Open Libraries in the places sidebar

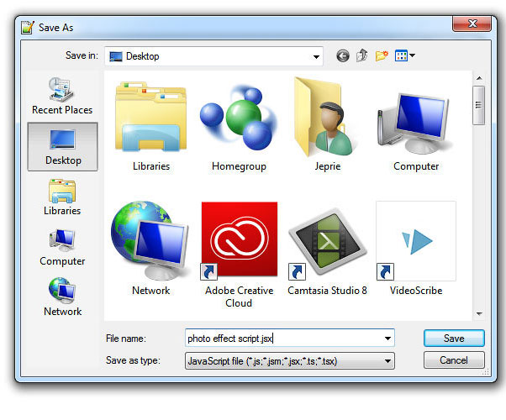point(62,197)
